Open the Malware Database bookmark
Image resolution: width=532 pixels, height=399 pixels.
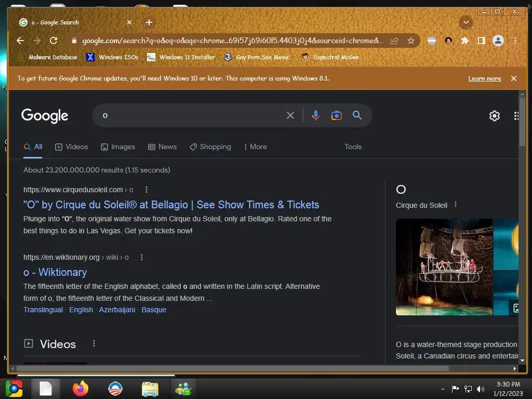point(47,57)
